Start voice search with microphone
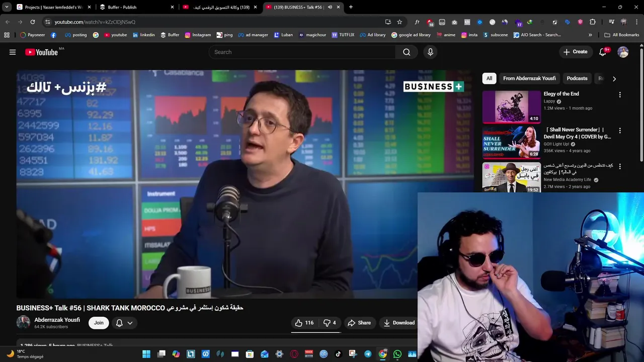The height and width of the screenshot is (362, 644). tap(430, 52)
